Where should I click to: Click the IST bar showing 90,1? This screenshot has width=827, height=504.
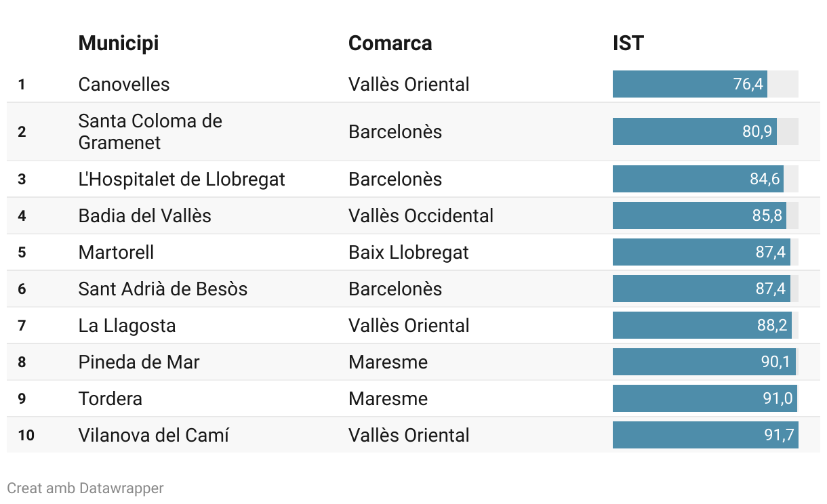(704, 362)
